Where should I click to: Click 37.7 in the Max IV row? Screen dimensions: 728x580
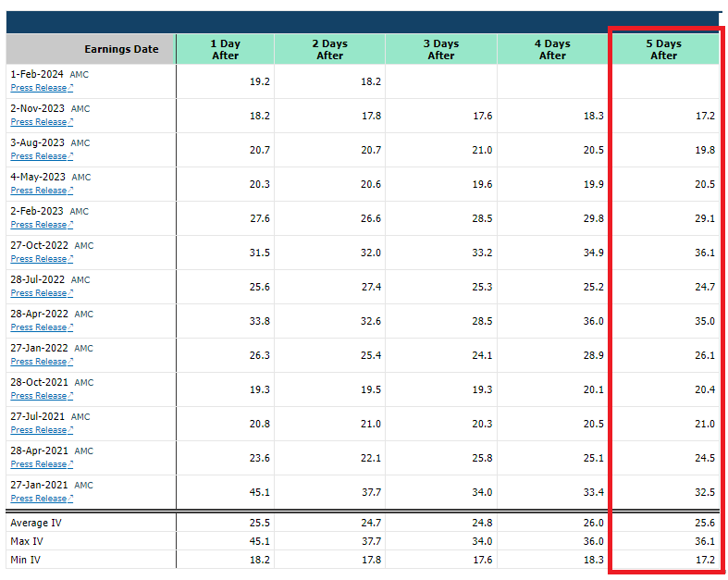371,541
